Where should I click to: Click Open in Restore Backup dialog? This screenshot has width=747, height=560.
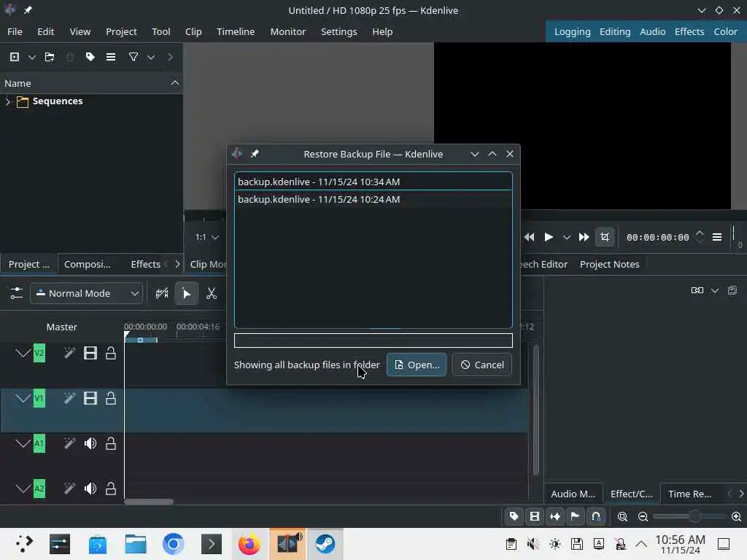pos(417,365)
